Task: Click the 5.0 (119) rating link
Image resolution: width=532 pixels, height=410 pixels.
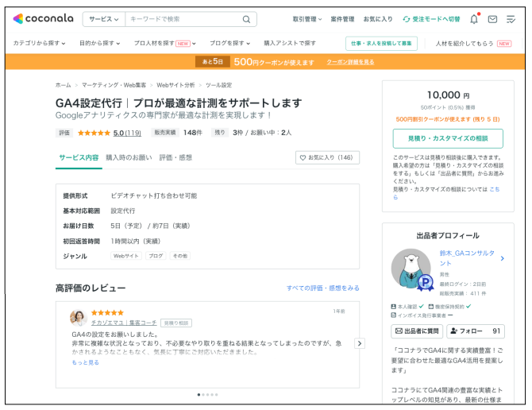Action: coord(127,133)
